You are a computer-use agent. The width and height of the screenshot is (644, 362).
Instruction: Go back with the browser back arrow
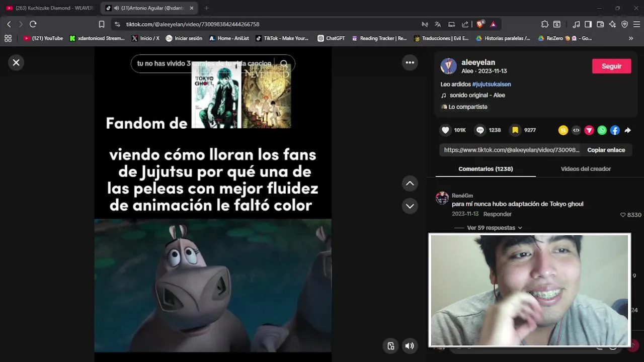[x=9, y=24]
